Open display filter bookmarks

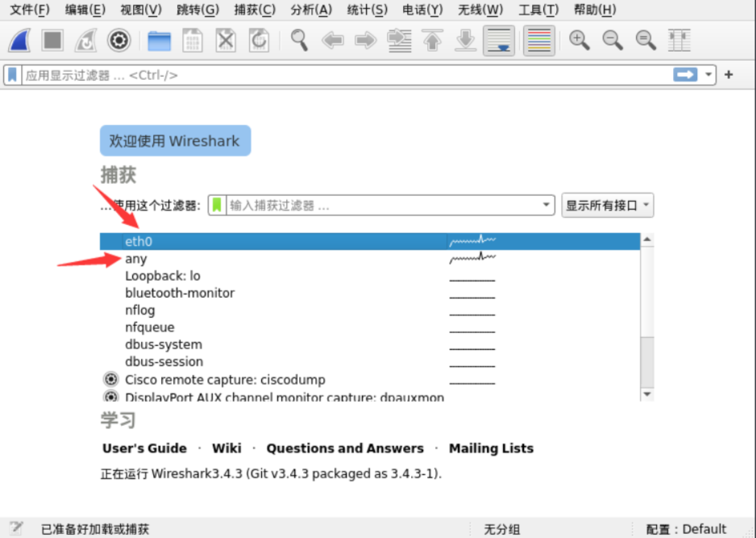click(13, 75)
